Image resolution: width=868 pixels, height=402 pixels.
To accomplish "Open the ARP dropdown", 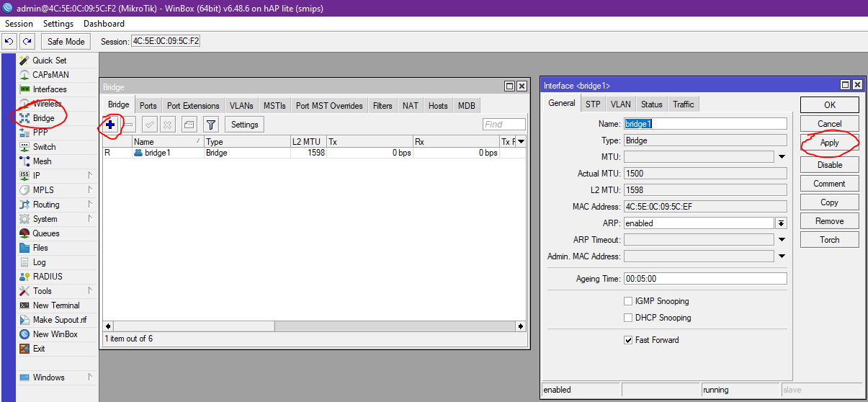I will pos(782,223).
